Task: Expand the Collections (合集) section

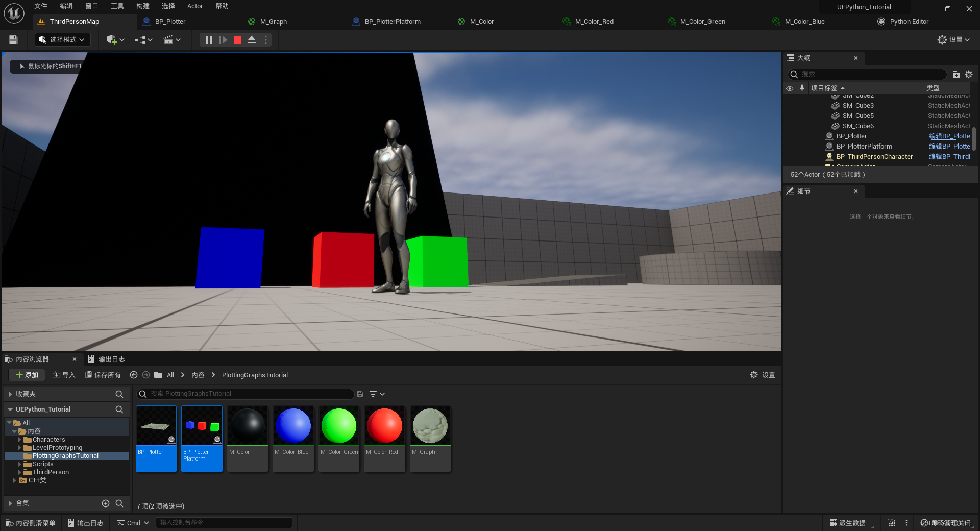Action: point(10,503)
